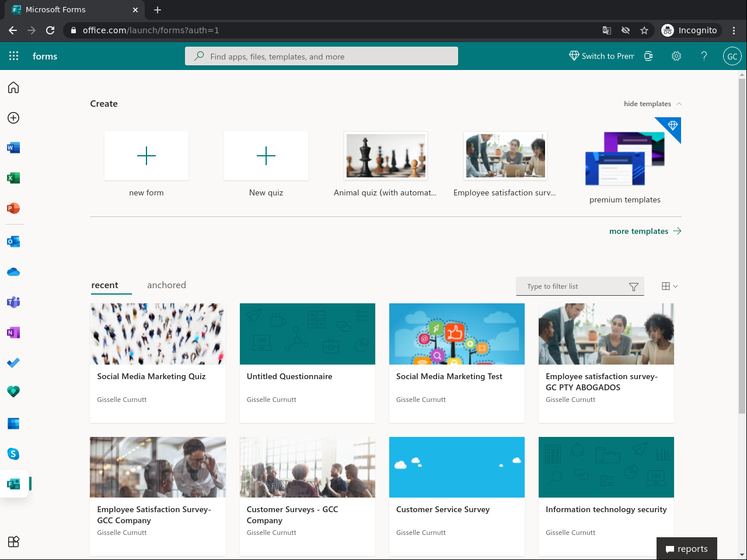747x560 pixels.
Task: Open a new browser tab
Action: pyautogui.click(x=158, y=10)
